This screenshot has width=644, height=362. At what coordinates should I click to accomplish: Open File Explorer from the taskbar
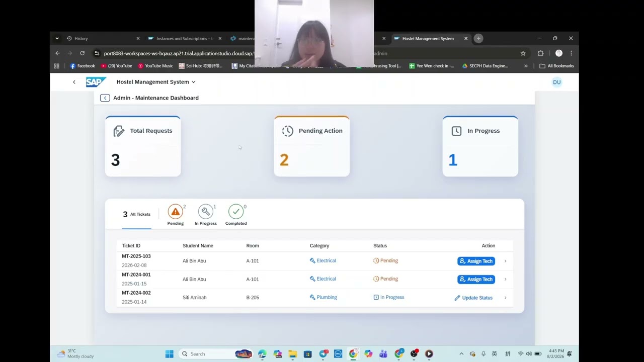click(293, 354)
